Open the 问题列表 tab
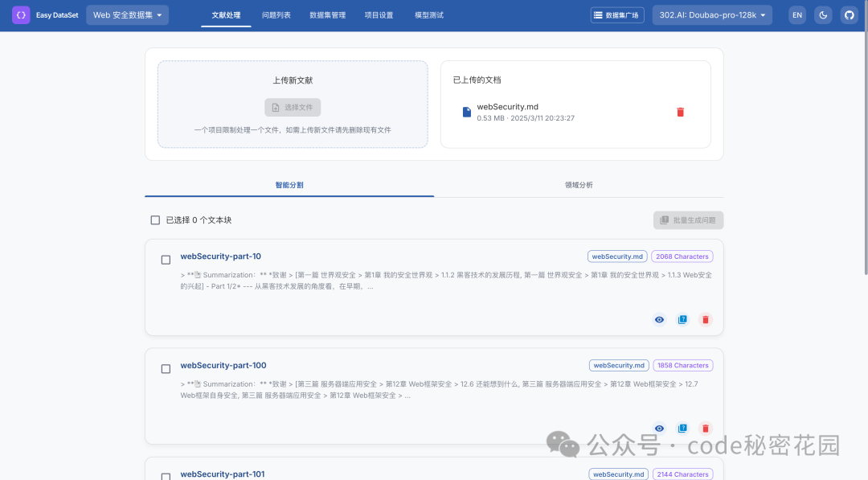 276,15
